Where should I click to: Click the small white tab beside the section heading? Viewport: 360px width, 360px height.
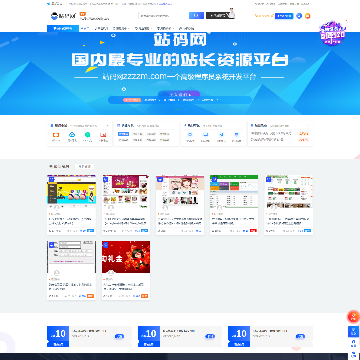(84, 166)
